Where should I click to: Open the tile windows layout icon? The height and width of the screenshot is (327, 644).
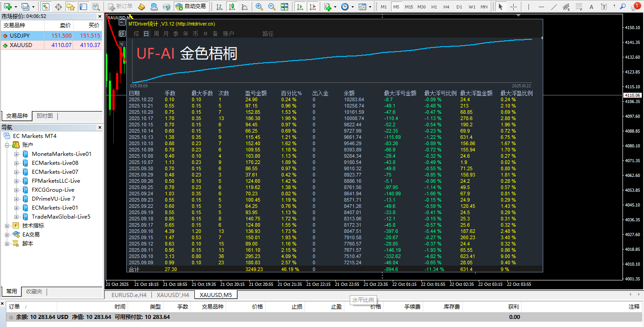[284, 7]
